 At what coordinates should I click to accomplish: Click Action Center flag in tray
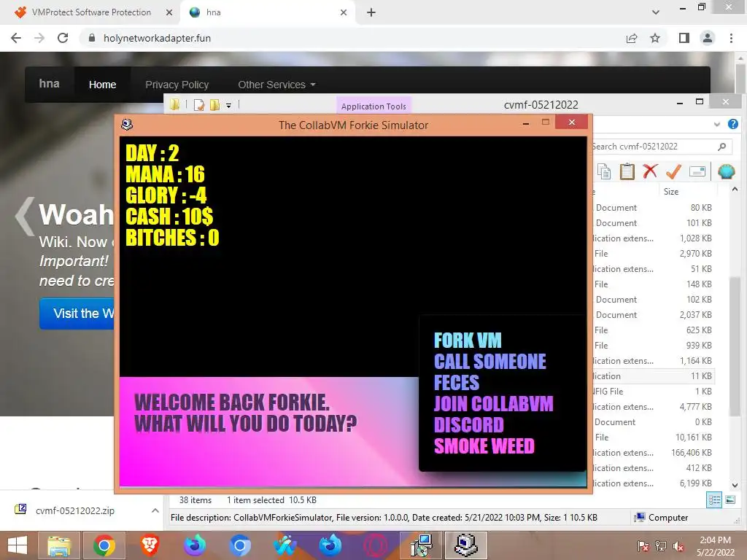point(643,546)
